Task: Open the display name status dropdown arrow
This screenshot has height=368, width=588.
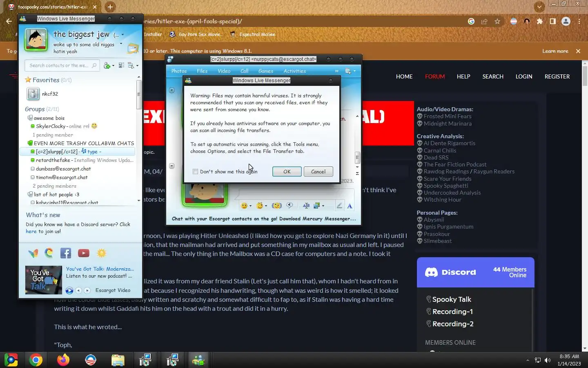Action: click(x=122, y=35)
